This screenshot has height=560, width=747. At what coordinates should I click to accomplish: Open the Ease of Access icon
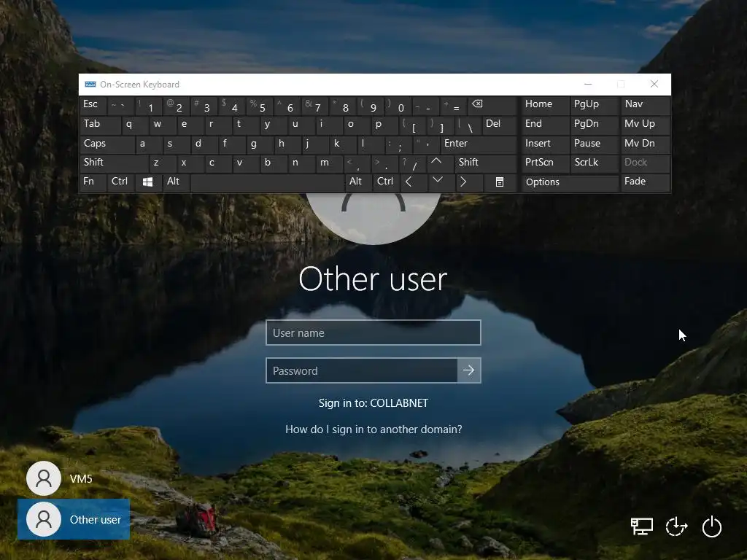(676, 526)
